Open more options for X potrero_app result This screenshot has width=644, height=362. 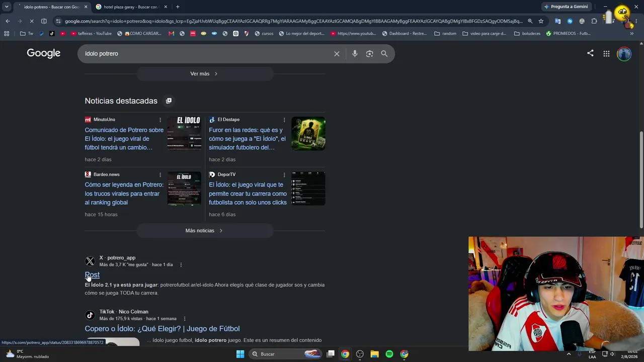[181, 265]
